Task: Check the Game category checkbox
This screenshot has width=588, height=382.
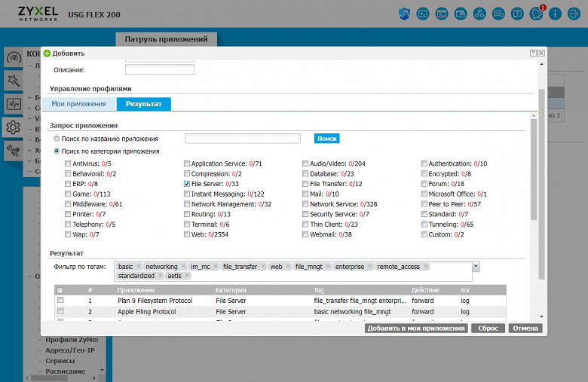Action: (x=68, y=194)
